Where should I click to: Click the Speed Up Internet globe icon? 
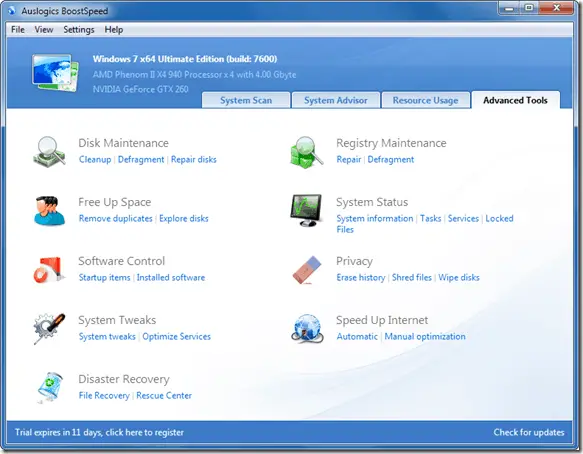click(307, 328)
